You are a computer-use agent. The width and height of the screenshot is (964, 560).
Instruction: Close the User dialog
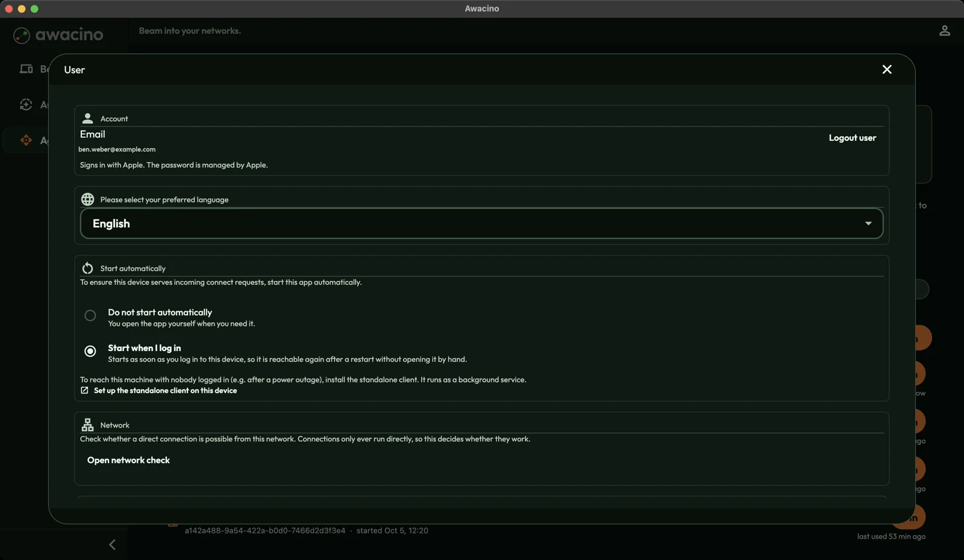(x=887, y=70)
